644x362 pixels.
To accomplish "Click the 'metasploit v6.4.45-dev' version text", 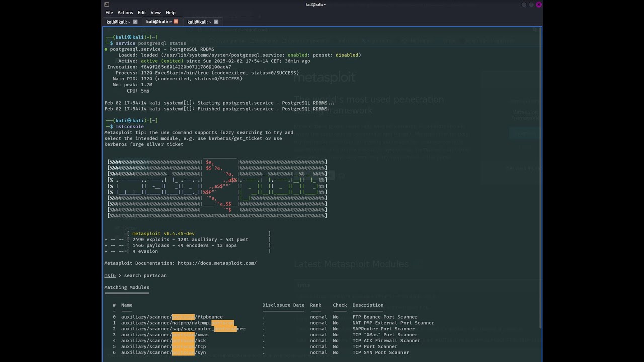I will pos(164,234).
